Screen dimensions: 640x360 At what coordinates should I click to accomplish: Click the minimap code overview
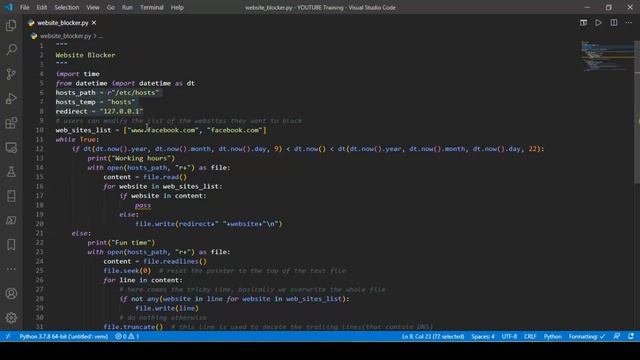607,56
